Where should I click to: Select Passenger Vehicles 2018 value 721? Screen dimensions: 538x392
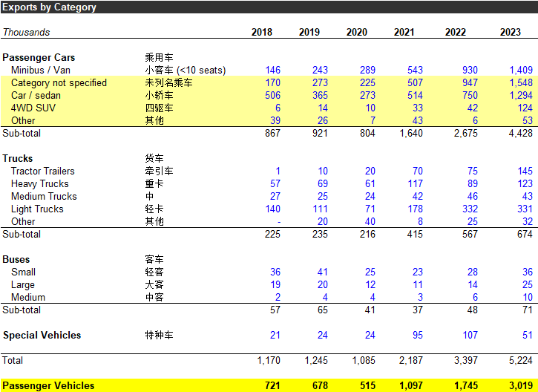(272, 386)
